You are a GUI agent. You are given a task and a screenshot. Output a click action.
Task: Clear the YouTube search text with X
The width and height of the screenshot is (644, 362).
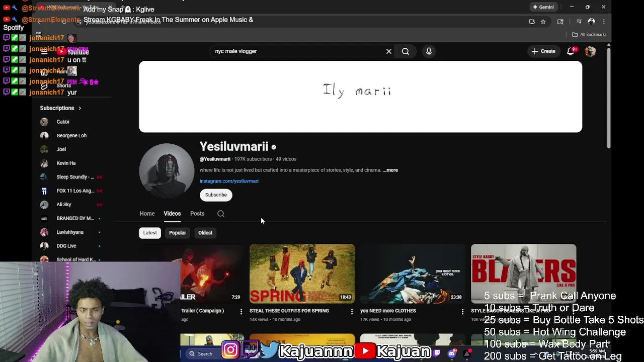(389, 51)
